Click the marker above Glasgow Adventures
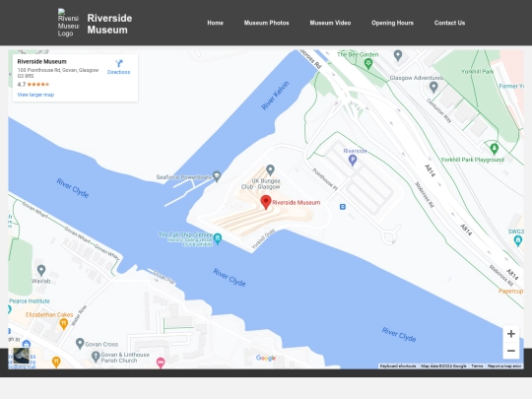The image size is (532, 399). point(398,55)
